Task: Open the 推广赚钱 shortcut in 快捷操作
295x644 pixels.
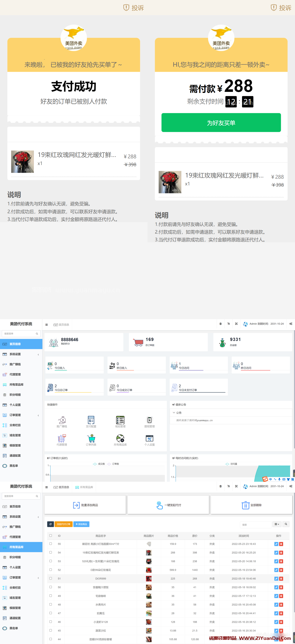Action: [62, 422]
